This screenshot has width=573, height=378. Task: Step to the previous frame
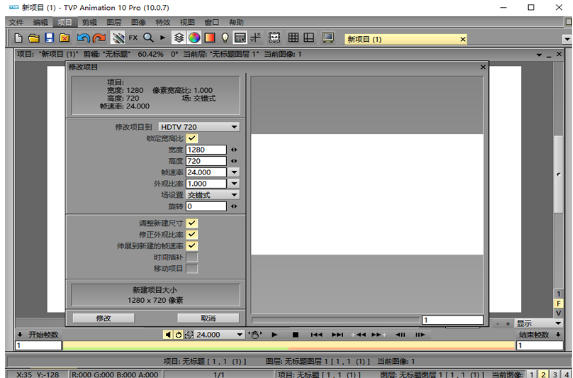401,334
